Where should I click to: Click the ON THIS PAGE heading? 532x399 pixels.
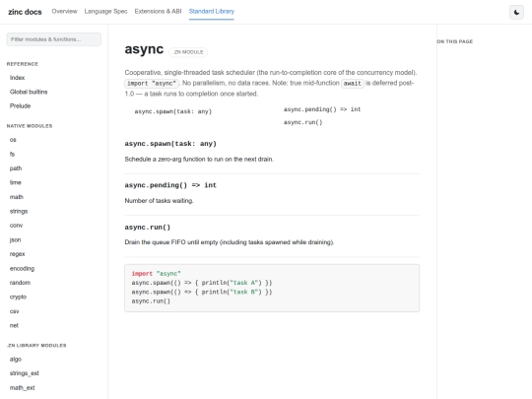click(x=455, y=41)
